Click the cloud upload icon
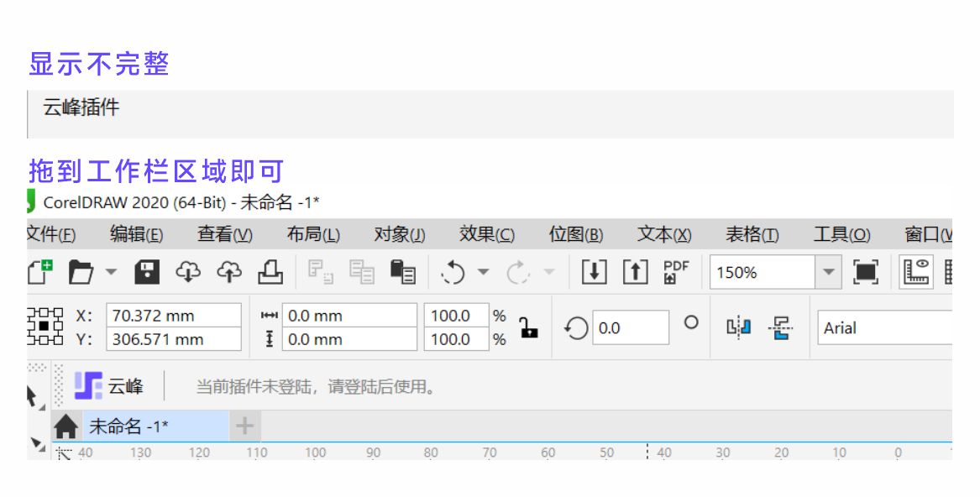Image resolution: width=980 pixels, height=497 pixels. click(228, 273)
